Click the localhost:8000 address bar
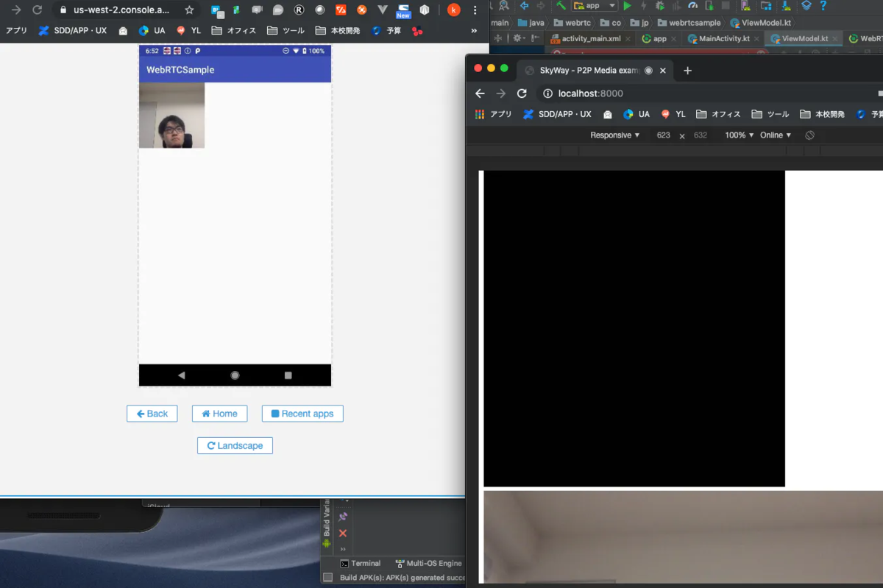Screen dimensions: 883x588 click(589, 93)
